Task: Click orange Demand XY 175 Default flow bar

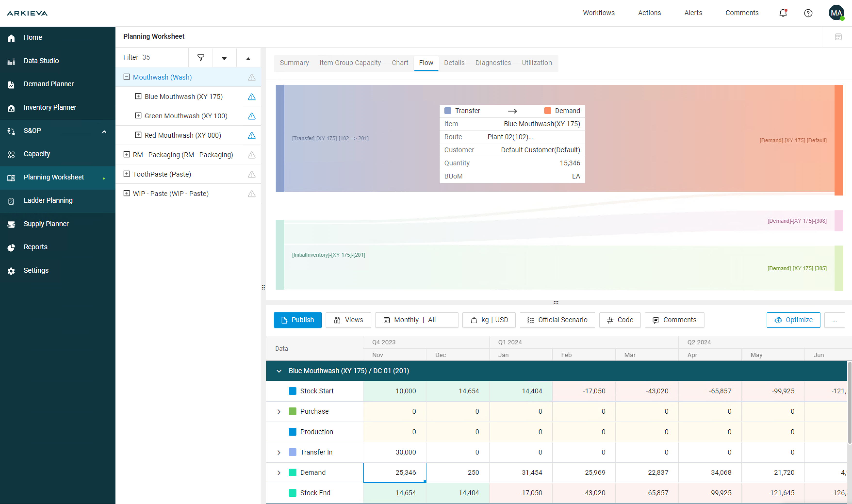Action: pos(838,140)
